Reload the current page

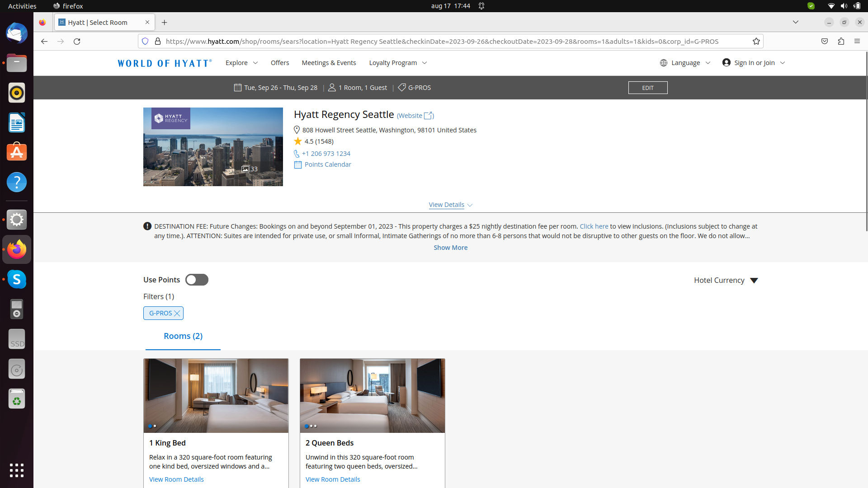tap(77, 41)
